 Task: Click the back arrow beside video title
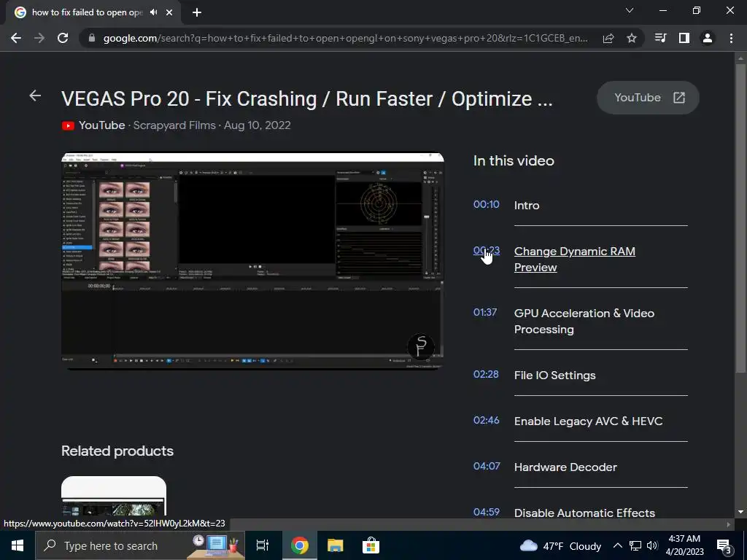coord(35,96)
